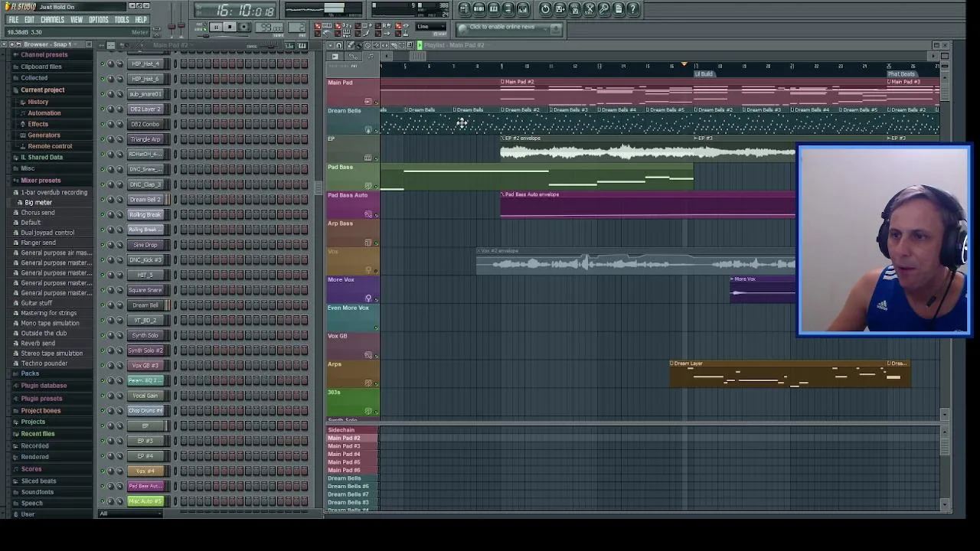Select the Dream Layer clip in Arps track
980x551 pixels.
(x=778, y=375)
